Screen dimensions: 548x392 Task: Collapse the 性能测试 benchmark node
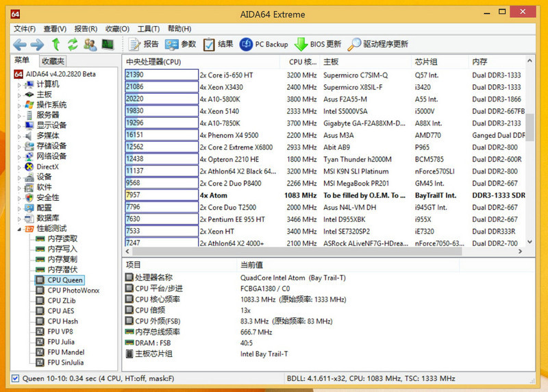[x=20, y=230]
